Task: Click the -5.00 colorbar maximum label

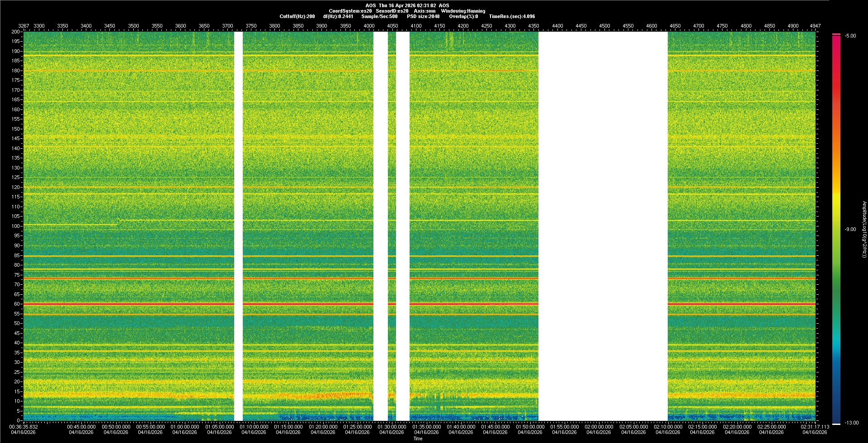Action: pos(850,36)
